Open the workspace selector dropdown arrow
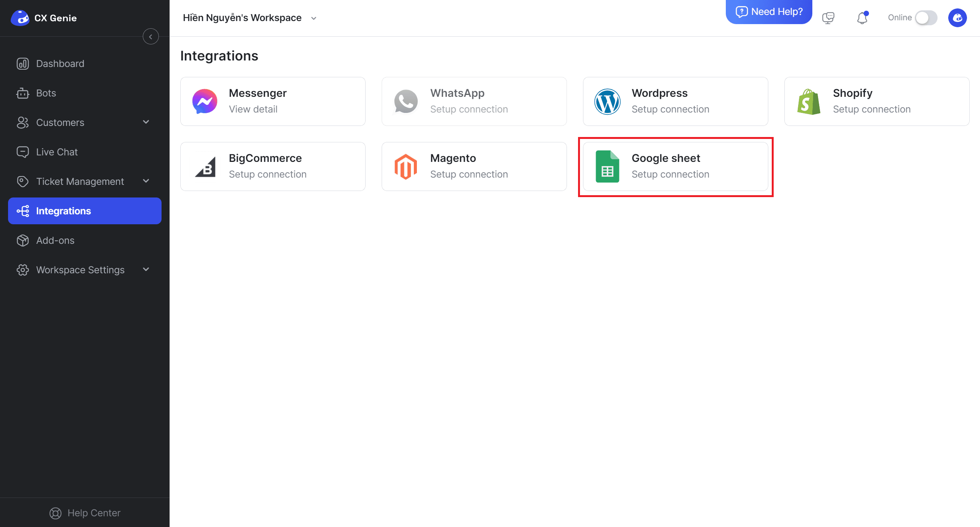 [314, 18]
